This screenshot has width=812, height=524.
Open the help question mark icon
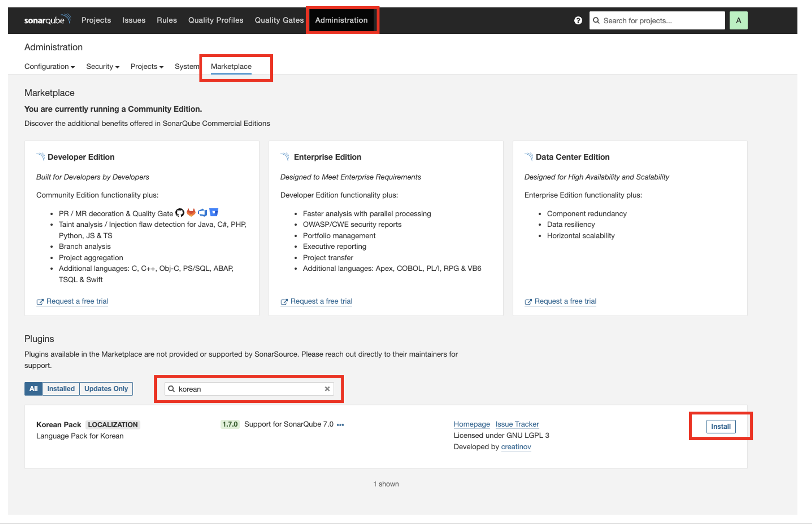coord(578,20)
